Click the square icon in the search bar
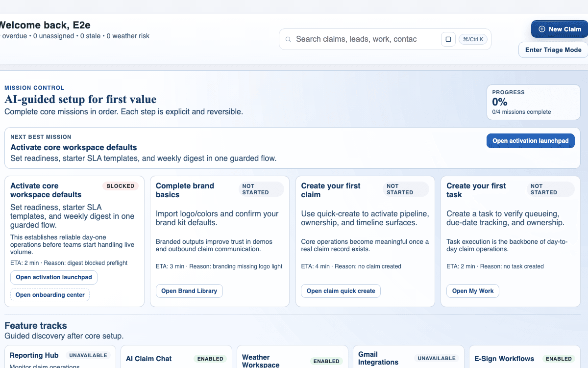The width and height of the screenshot is (588, 368). 448,39
